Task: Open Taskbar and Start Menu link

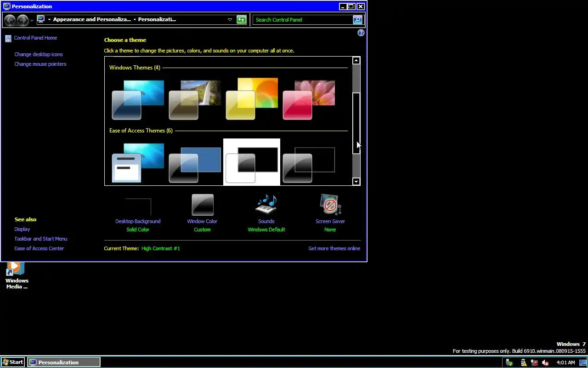Action: pyautogui.click(x=41, y=239)
